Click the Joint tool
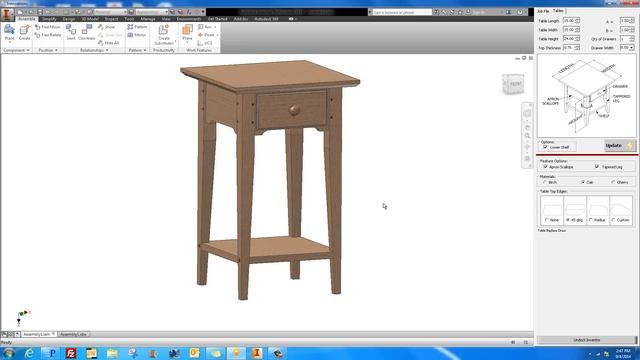The width and height of the screenshot is (640, 360). click(71, 33)
